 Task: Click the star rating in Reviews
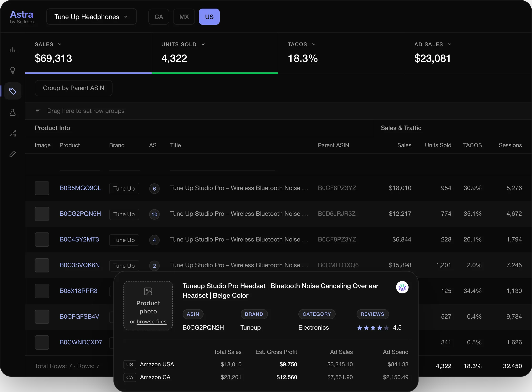[x=373, y=328]
